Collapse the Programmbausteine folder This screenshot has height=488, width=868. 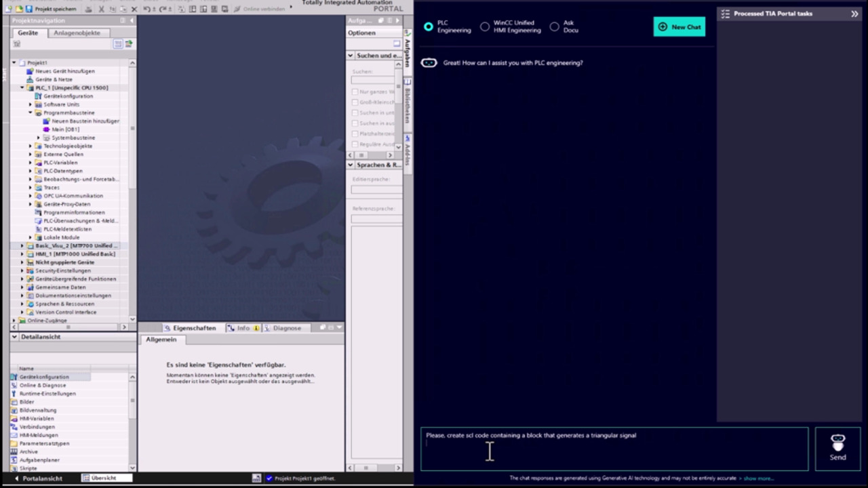pyautogui.click(x=31, y=113)
